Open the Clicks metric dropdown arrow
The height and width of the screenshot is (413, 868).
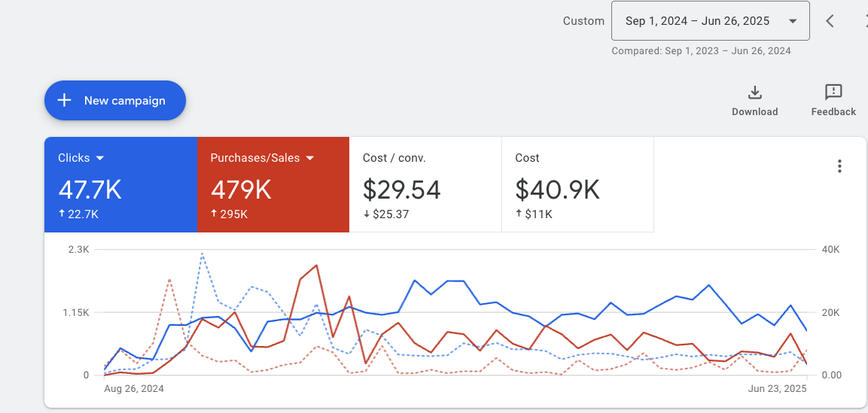(100, 159)
